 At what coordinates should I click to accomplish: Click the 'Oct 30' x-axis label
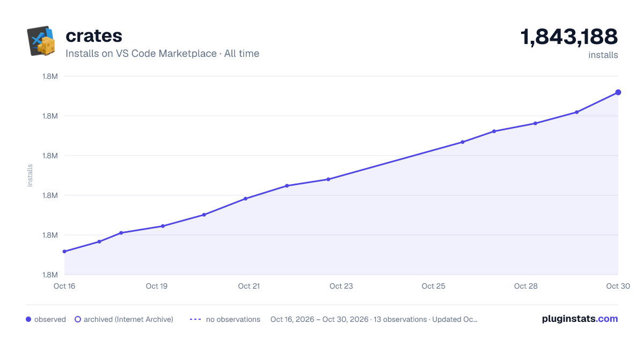[618, 286]
